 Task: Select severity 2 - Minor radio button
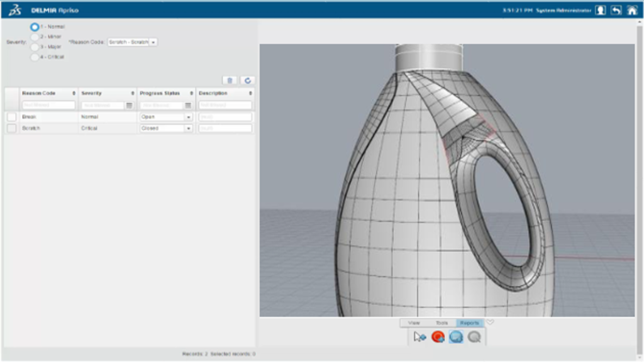tap(35, 37)
